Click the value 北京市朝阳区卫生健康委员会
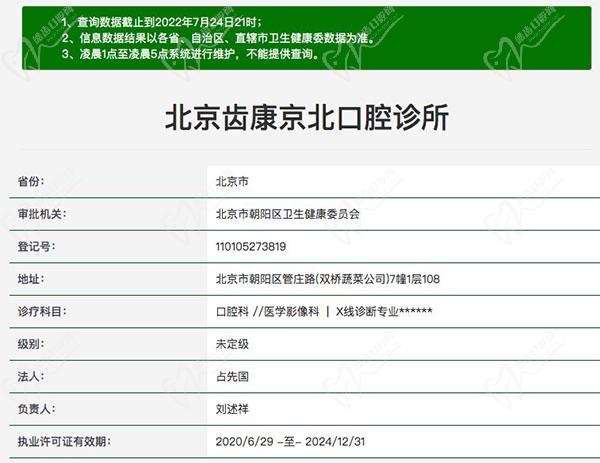The image size is (600, 463). tap(287, 214)
